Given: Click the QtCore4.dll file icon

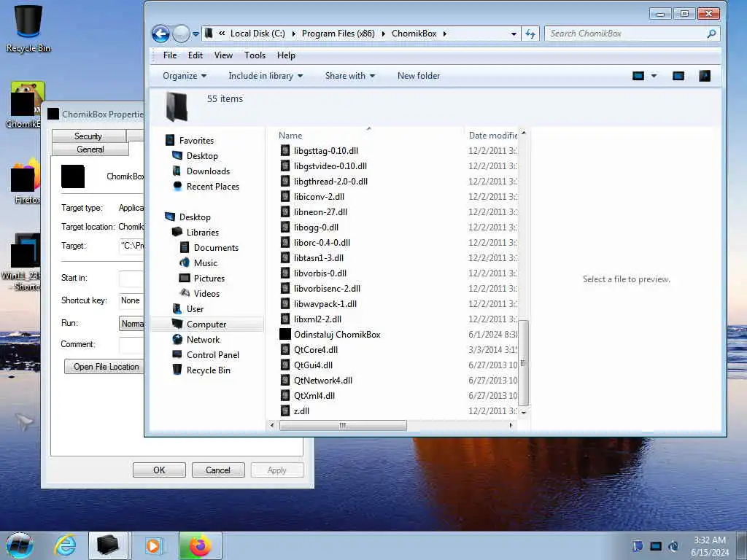Looking at the screenshot, I should coord(285,350).
